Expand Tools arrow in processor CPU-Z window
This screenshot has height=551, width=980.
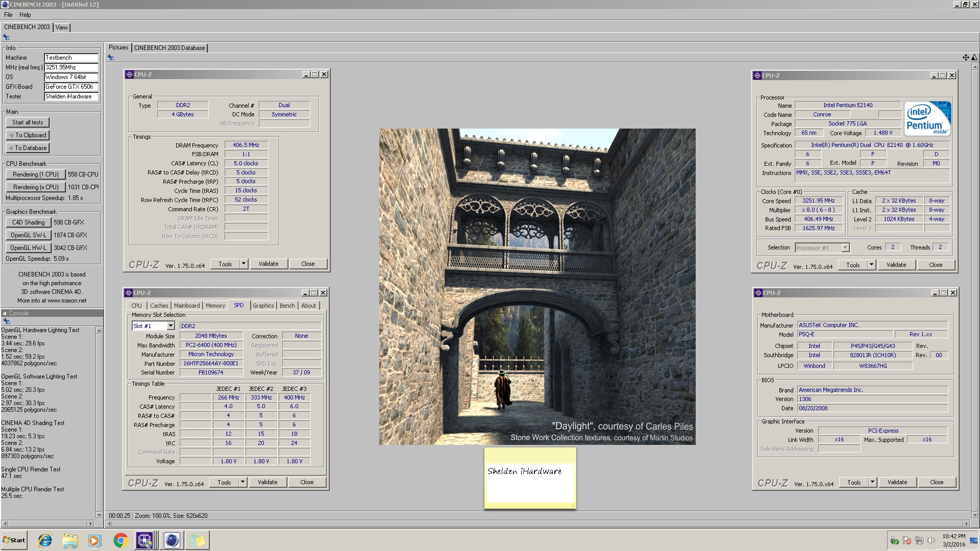coord(872,265)
